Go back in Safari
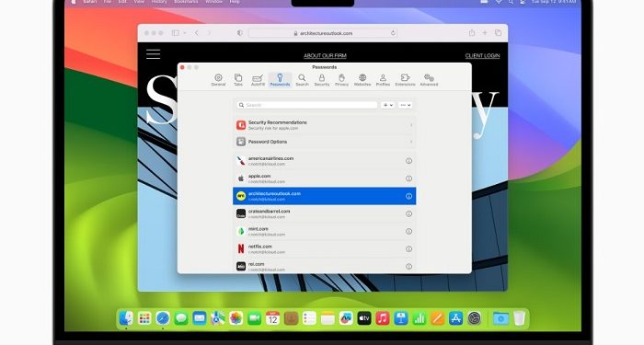 tap(197, 33)
